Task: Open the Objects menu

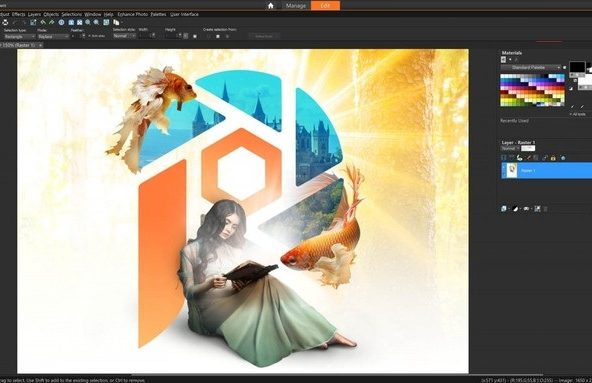Action: point(51,14)
